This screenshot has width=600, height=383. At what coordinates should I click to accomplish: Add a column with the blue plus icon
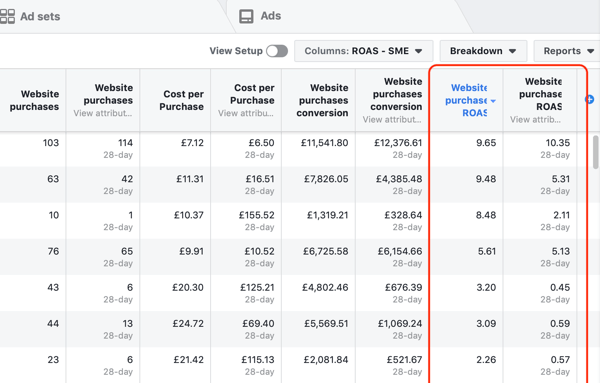click(x=590, y=99)
